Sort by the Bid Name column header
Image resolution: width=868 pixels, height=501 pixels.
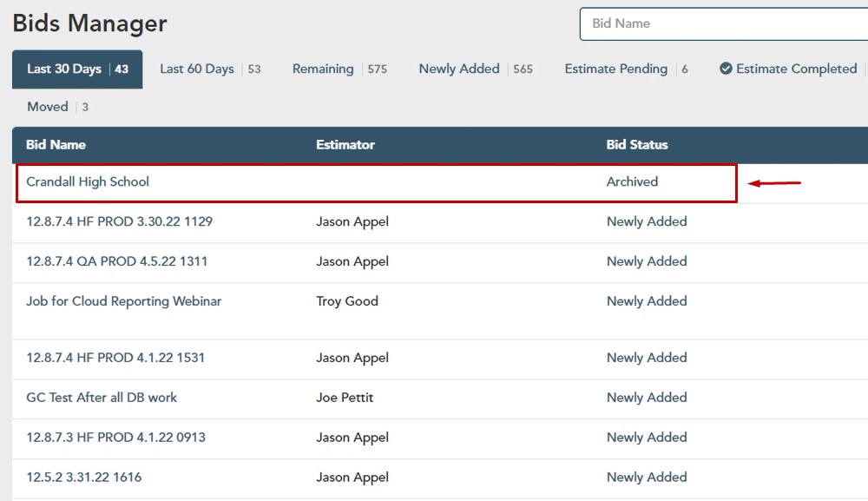(56, 145)
